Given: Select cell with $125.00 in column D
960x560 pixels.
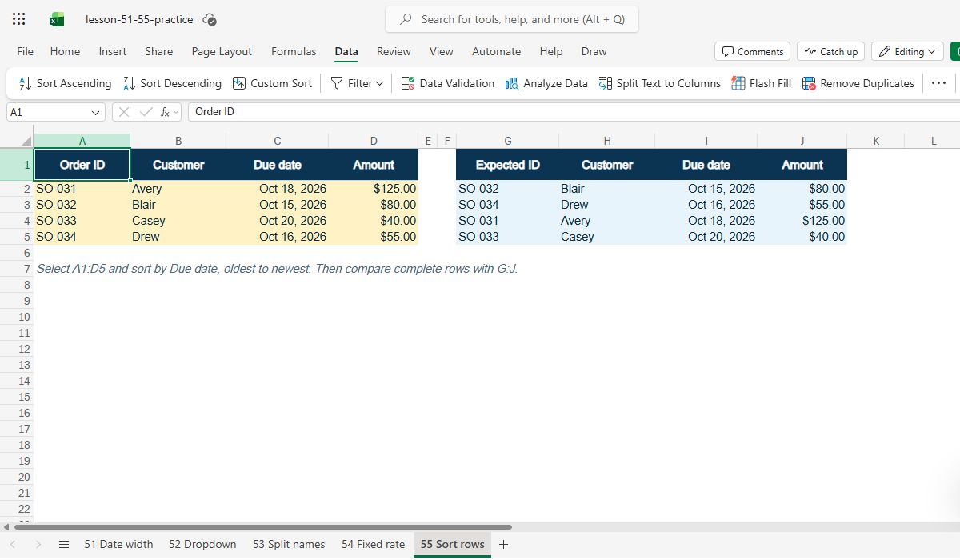Looking at the screenshot, I should coord(374,189).
